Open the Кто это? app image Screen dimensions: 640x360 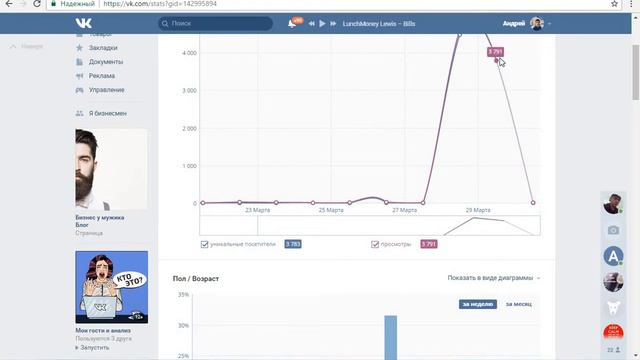pyautogui.click(x=111, y=287)
